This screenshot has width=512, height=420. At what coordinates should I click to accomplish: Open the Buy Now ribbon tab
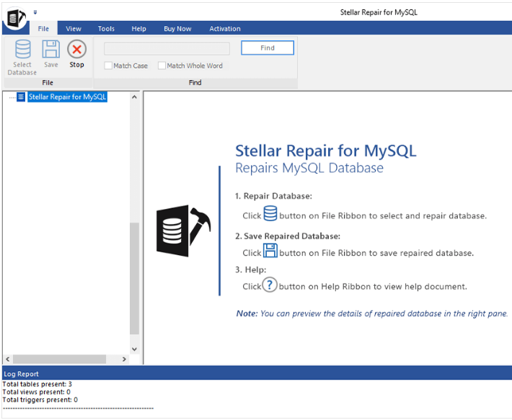click(177, 29)
